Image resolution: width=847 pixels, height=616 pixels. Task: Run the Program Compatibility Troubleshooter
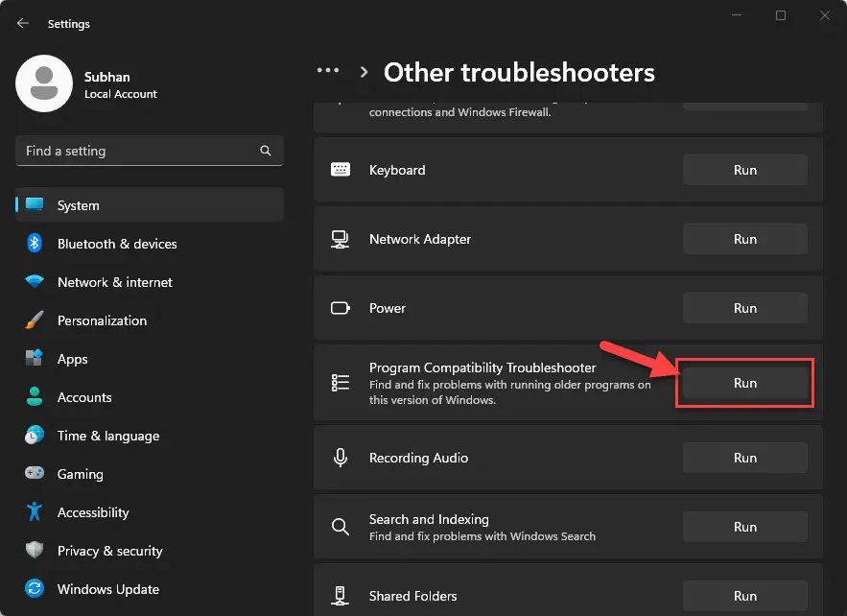745,383
